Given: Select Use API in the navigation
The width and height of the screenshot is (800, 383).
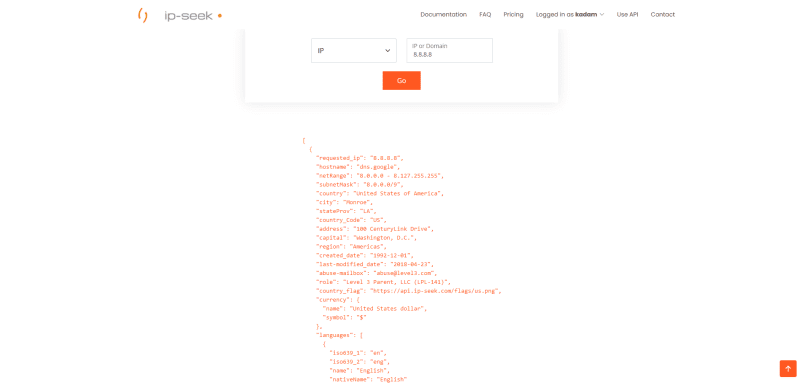Looking at the screenshot, I should 627,15.
